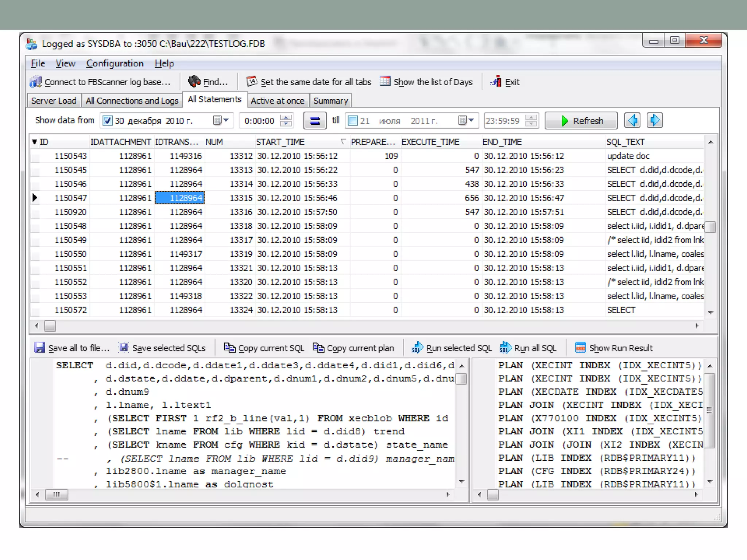
Task: Click the equal sign date sync button
Action: pos(315,121)
